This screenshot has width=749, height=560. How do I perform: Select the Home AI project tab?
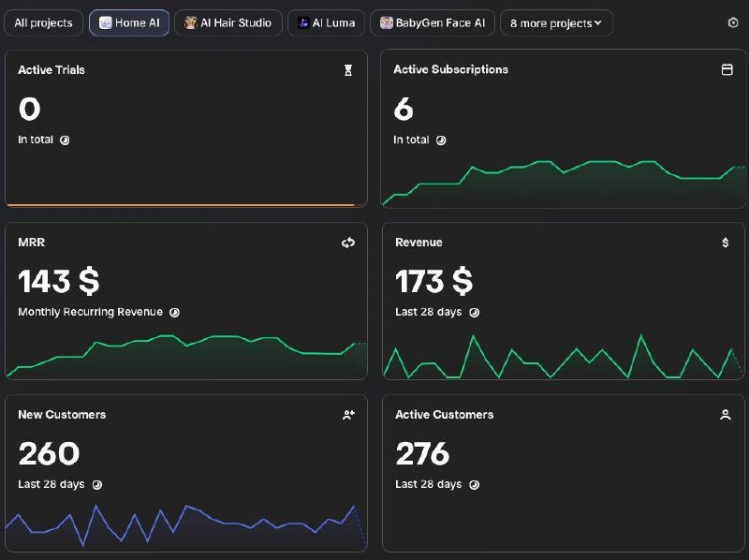coord(129,22)
